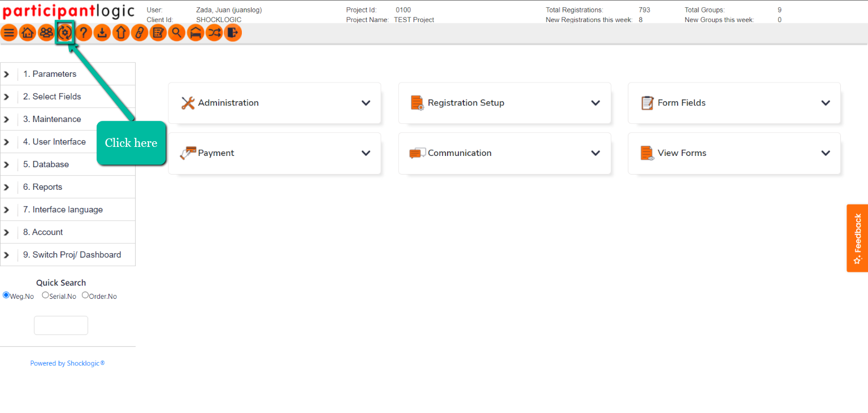Select the Order.No radio button
Image resolution: width=868 pixels, height=413 pixels.
tap(85, 295)
